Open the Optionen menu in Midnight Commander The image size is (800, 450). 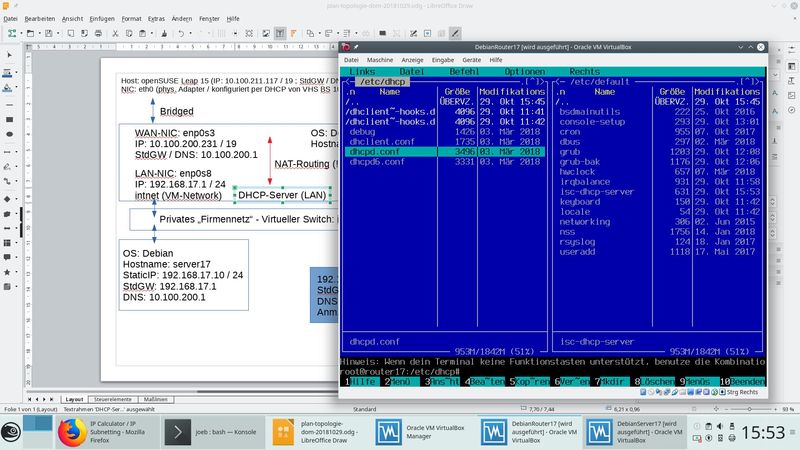tap(524, 71)
